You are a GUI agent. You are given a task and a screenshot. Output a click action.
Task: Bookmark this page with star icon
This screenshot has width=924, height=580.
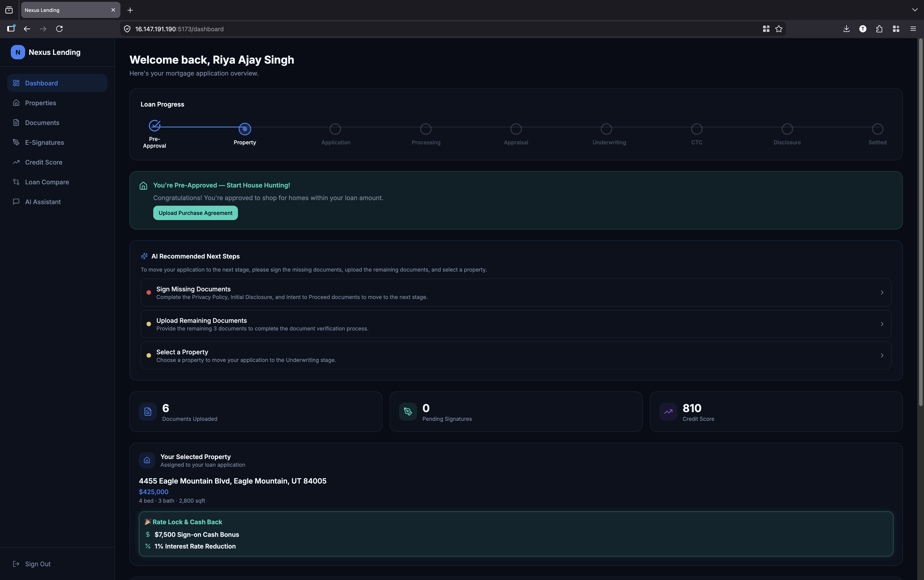(x=779, y=29)
